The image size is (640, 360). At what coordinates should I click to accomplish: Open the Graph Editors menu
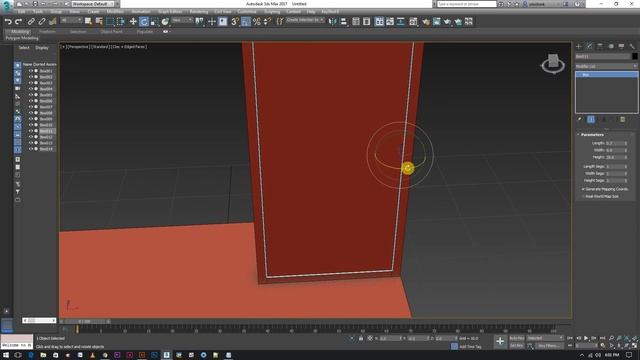[170, 12]
